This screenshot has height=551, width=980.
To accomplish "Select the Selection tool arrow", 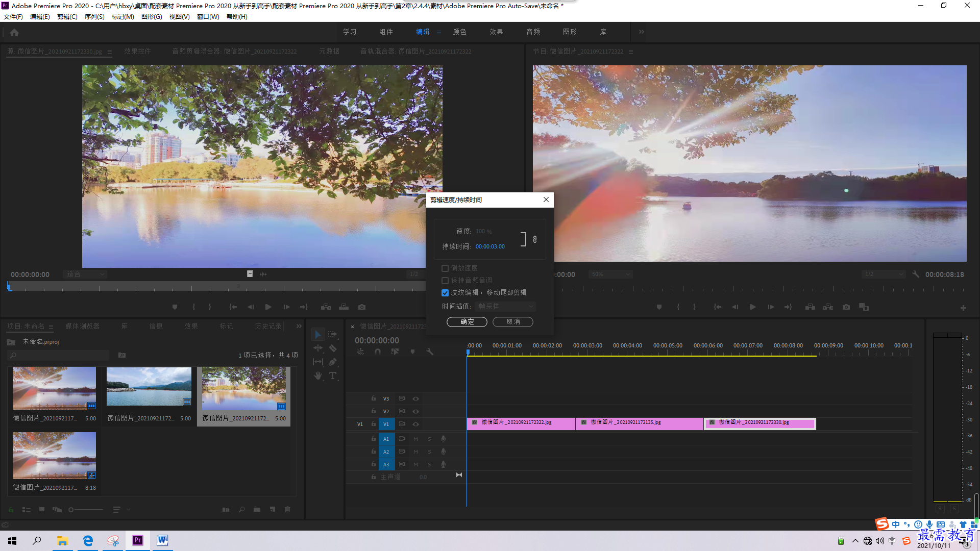I will (317, 335).
